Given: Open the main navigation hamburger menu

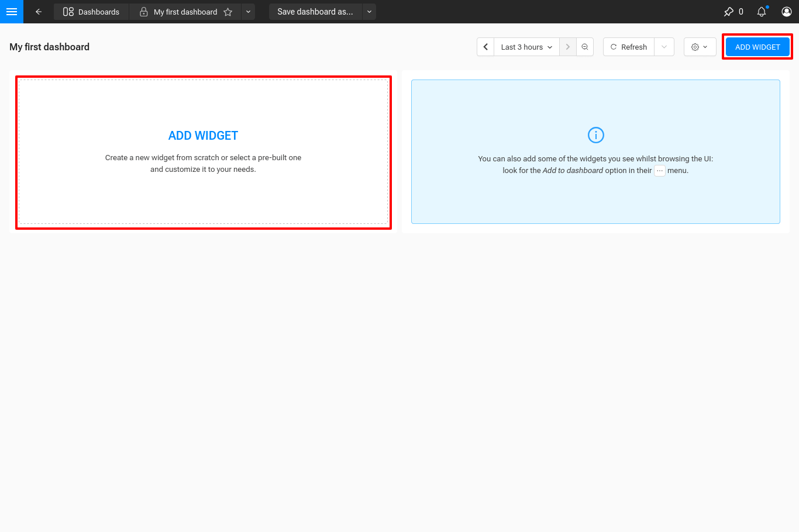Looking at the screenshot, I should click(x=12, y=12).
